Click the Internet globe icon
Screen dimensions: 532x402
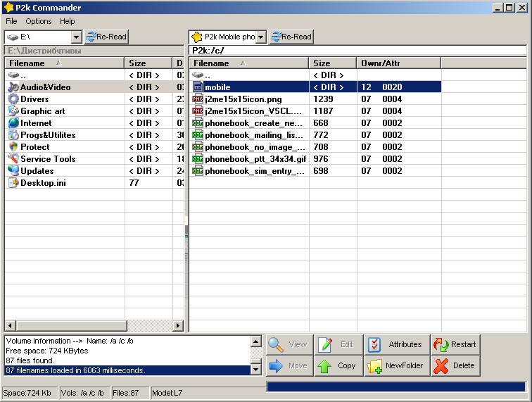(x=13, y=123)
